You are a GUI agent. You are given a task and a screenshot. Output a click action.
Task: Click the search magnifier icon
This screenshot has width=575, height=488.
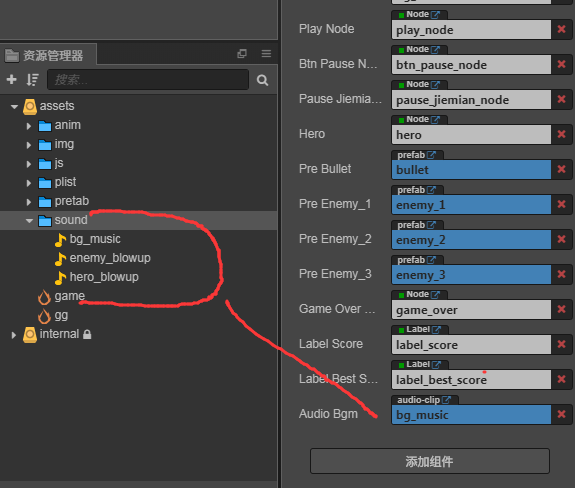coord(262,80)
